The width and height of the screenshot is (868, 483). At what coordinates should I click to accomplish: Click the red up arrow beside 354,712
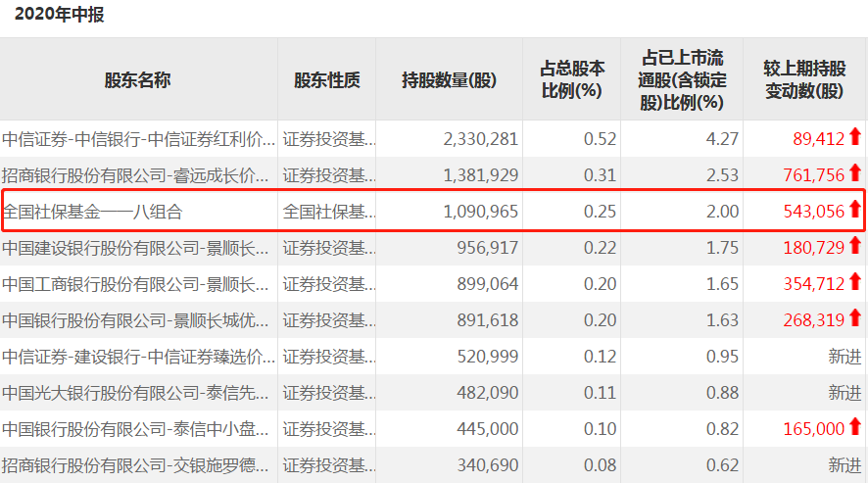point(855,282)
